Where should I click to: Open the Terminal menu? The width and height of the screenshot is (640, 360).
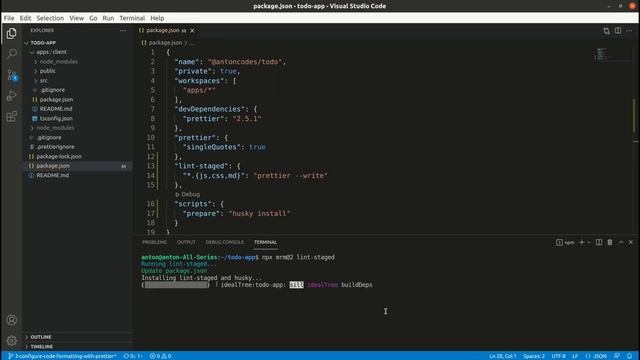pos(132,18)
